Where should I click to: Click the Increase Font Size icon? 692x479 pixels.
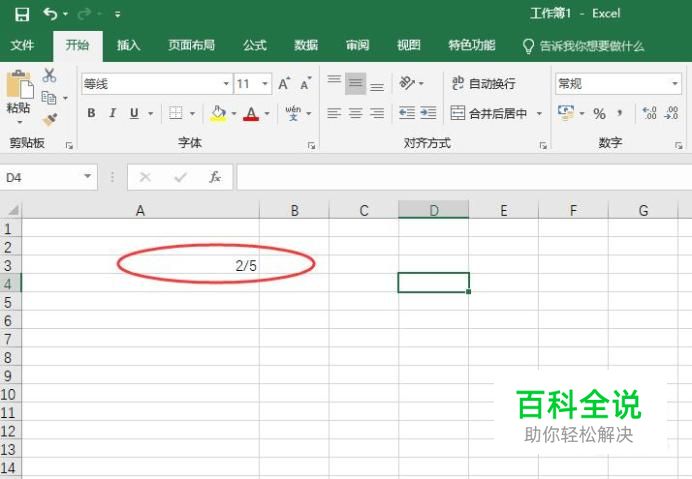284,83
